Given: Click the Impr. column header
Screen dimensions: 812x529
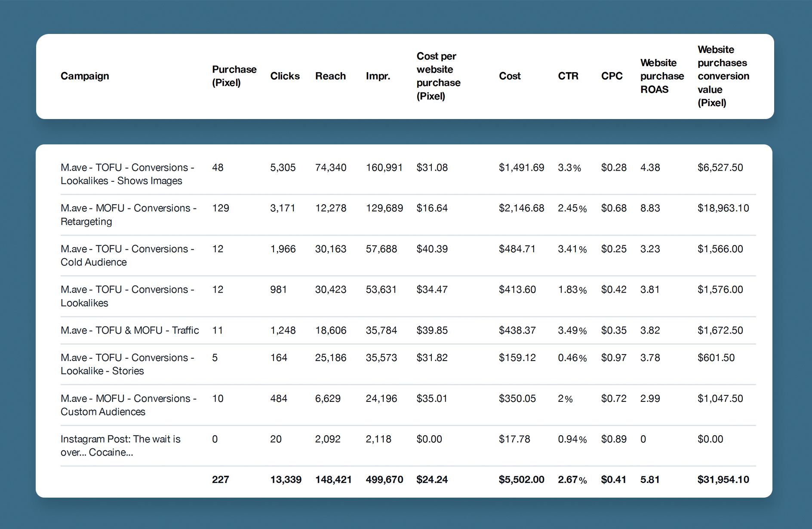Looking at the screenshot, I should tap(378, 76).
